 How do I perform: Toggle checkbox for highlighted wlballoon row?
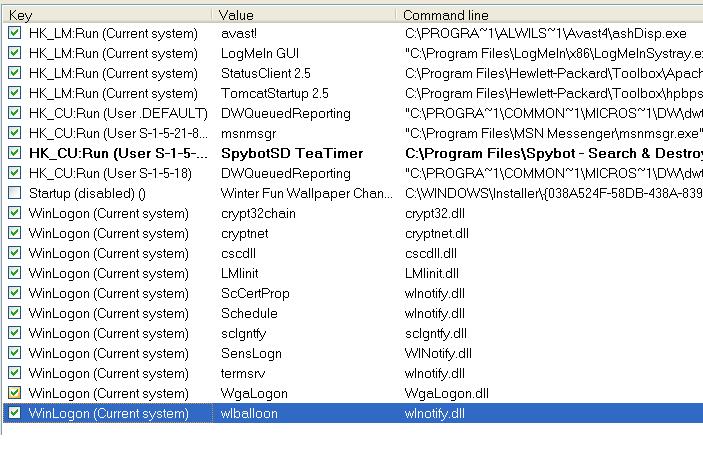click(14, 413)
